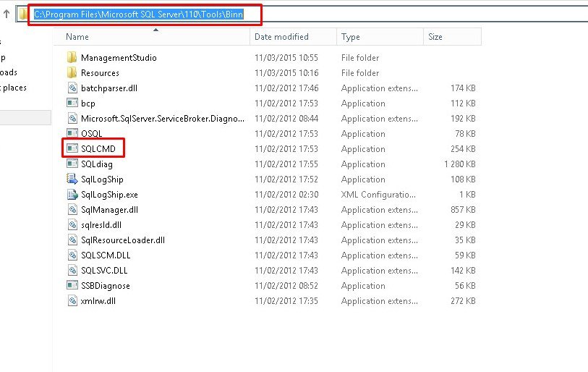The image size is (588, 372).
Task: Click the ManagementStudio folder icon
Action: (72, 58)
